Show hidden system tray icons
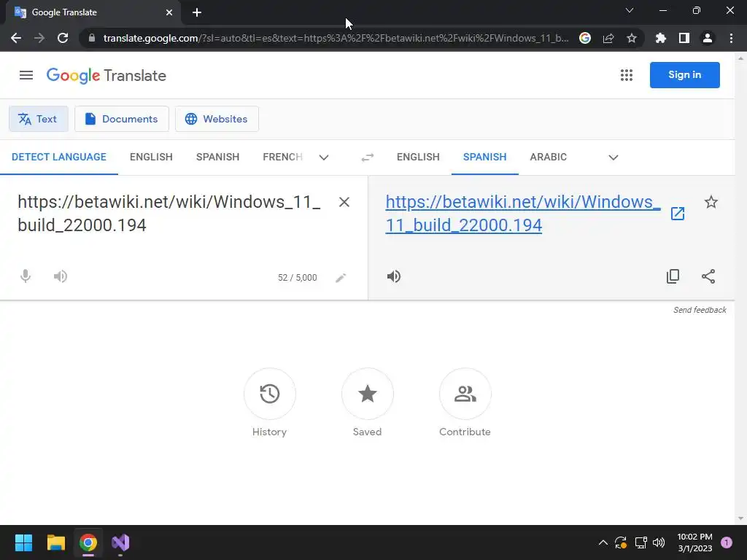The width and height of the screenshot is (747, 560). tap(603, 542)
